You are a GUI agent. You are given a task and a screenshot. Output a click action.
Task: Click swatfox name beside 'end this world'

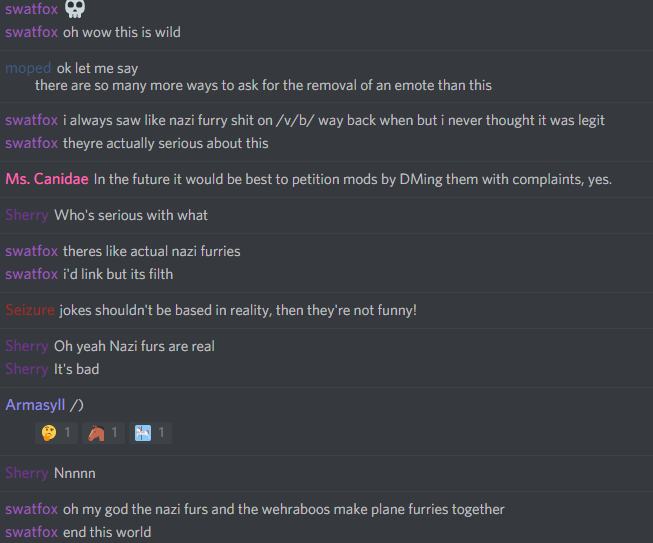[x=31, y=532]
